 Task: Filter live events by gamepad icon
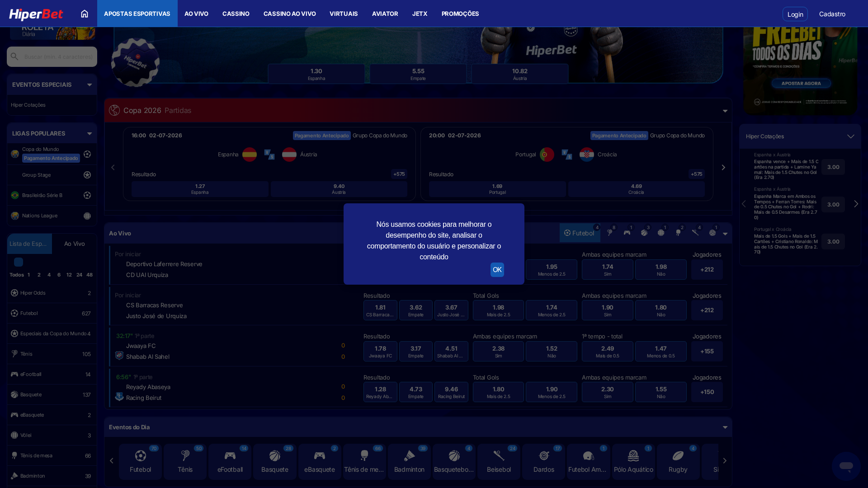tap(627, 233)
